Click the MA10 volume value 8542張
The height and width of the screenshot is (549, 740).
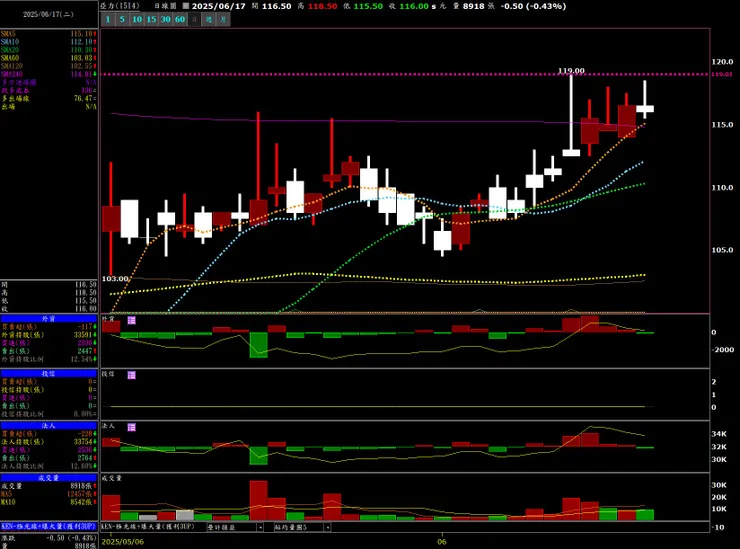(x=81, y=502)
